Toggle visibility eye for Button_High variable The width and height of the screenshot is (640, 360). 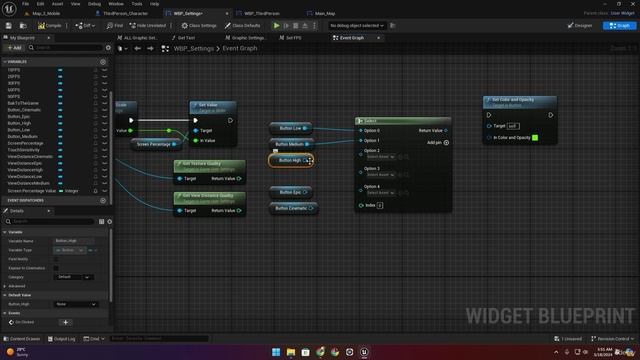(x=104, y=123)
